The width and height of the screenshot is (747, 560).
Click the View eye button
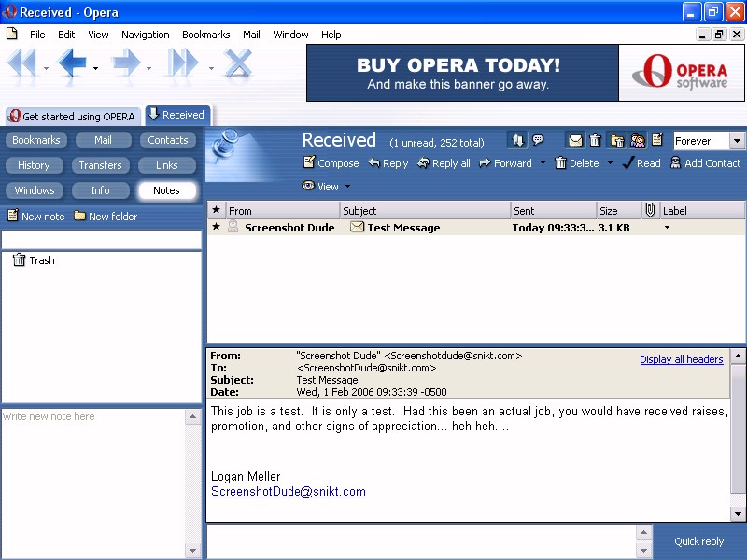[x=320, y=186]
